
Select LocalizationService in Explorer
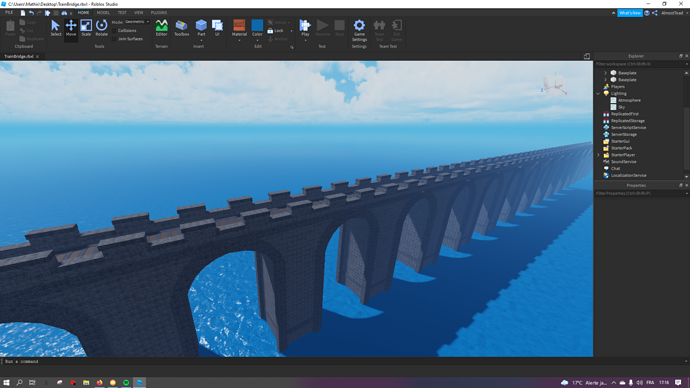pyautogui.click(x=628, y=175)
